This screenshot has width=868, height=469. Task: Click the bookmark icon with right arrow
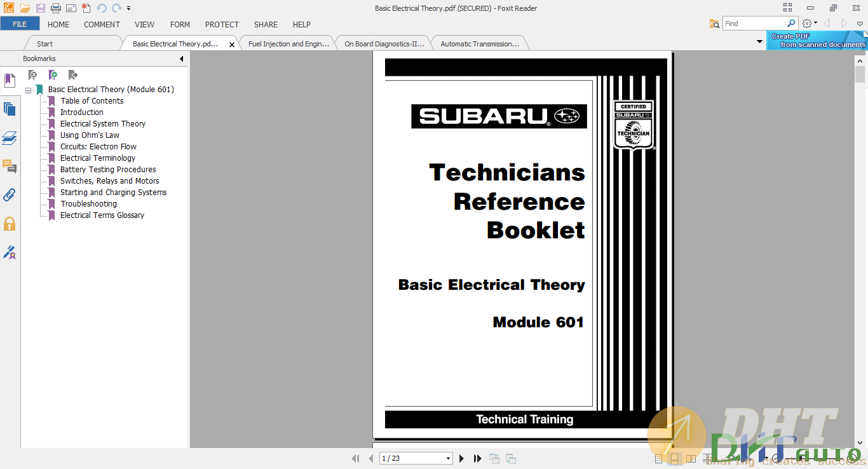(73, 75)
